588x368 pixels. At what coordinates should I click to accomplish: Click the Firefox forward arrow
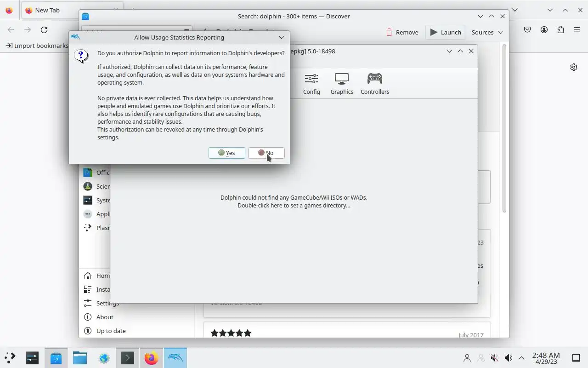(x=28, y=30)
